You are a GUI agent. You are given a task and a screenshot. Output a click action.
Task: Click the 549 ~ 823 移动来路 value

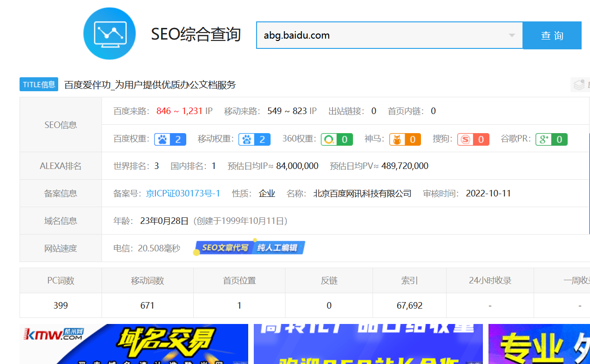pyautogui.click(x=287, y=111)
